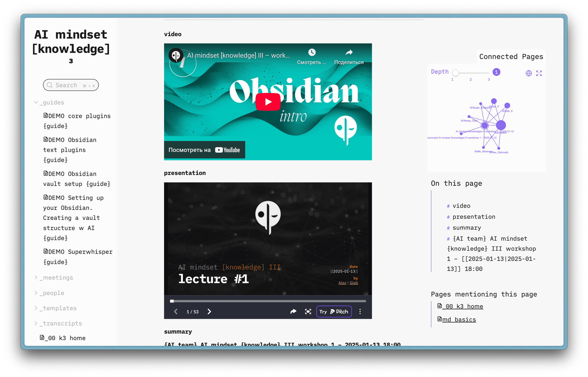This screenshot has height=377, width=588.
Task: Click the @Gleb_K node in graph
Action: [507, 106]
